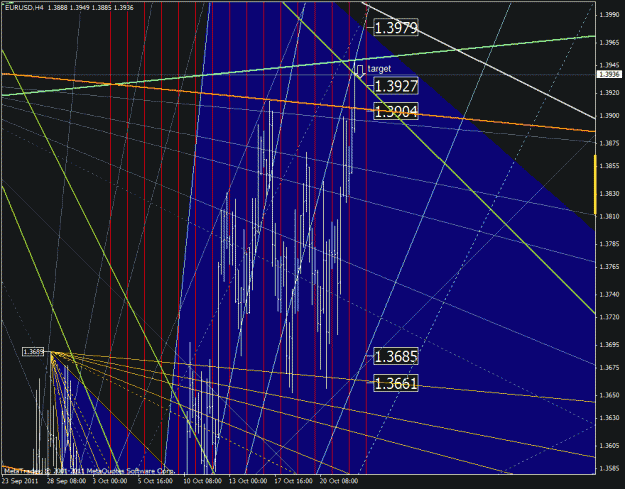Select the large 1.3661 price label

click(396, 383)
